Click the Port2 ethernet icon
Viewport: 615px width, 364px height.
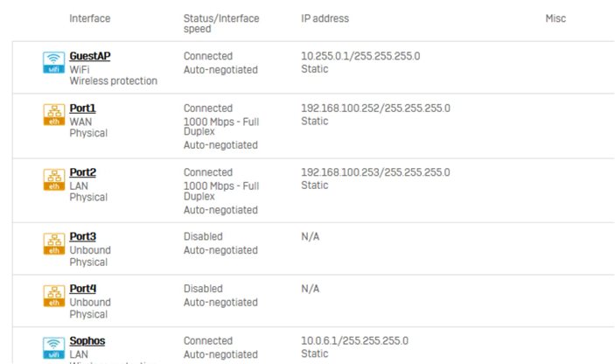point(53,179)
